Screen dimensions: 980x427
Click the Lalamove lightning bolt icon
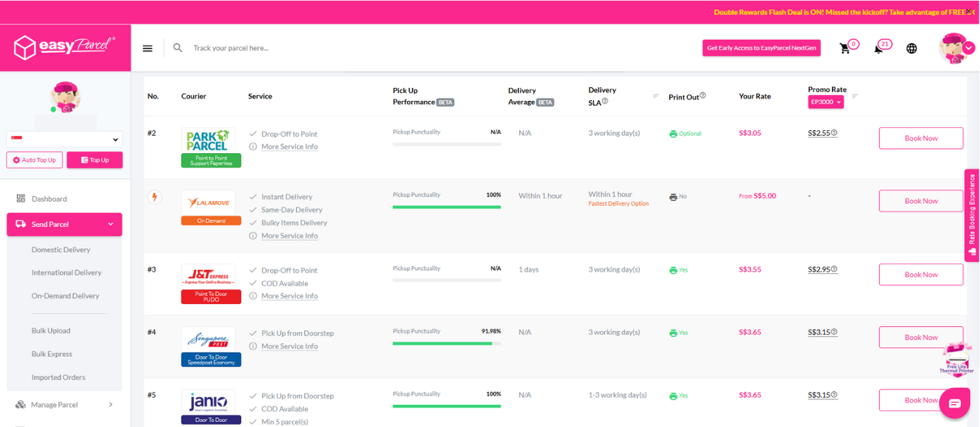pyautogui.click(x=154, y=197)
